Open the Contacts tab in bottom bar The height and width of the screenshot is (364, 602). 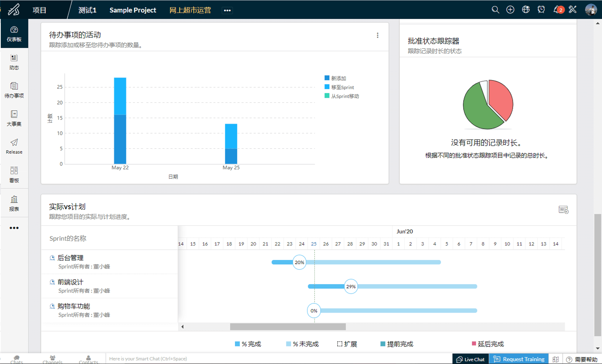(x=88, y=359)
